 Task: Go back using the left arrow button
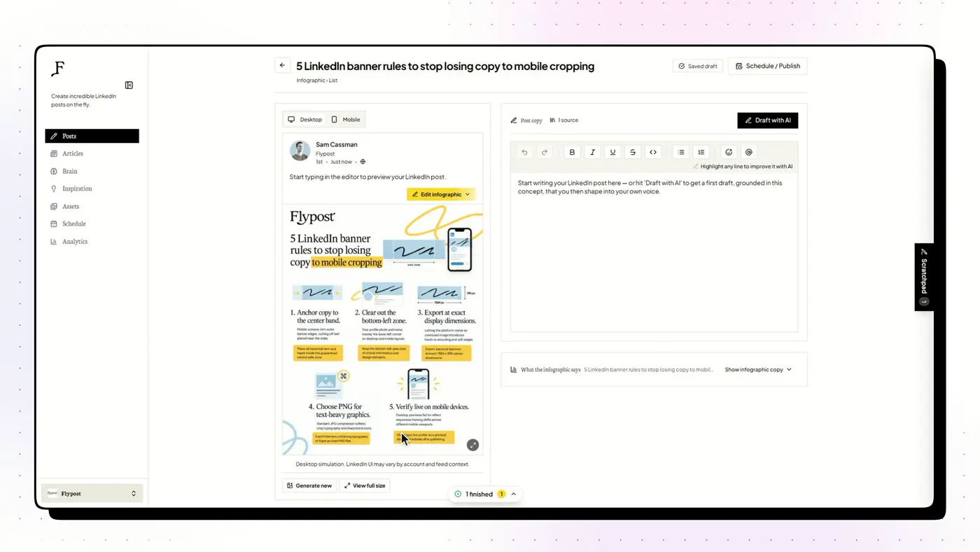282,66
